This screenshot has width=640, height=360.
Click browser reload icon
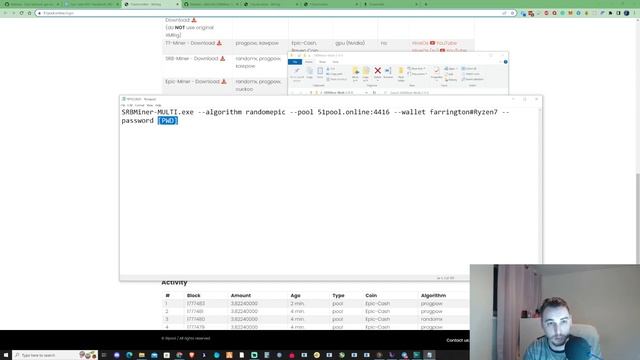coord(21,13)
